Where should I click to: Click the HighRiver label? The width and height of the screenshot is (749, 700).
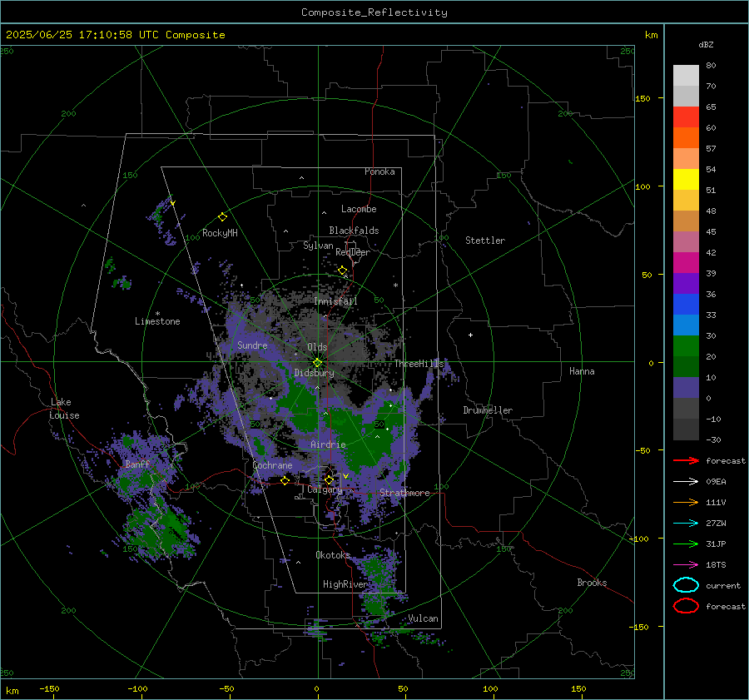coord(345,584)
